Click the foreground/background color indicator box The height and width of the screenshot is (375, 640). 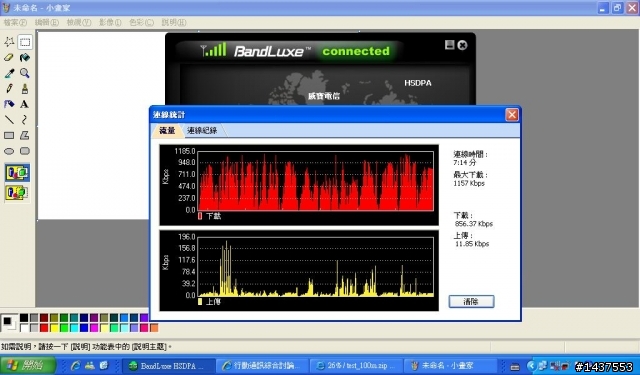(x=9, y=322)
